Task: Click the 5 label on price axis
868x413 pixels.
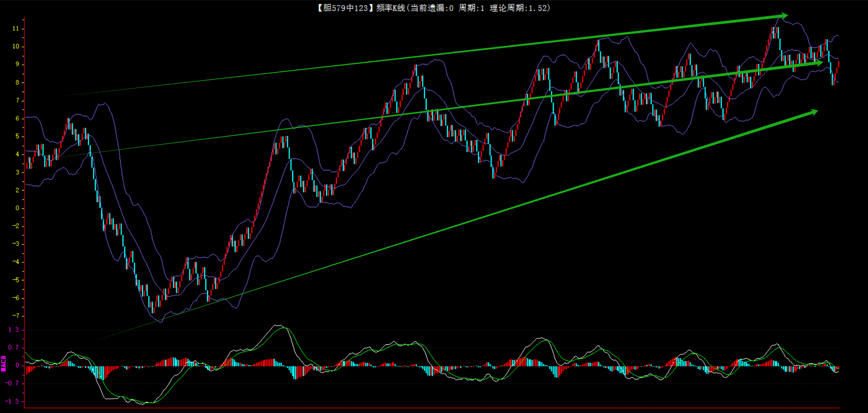Action: click(17, 136)
